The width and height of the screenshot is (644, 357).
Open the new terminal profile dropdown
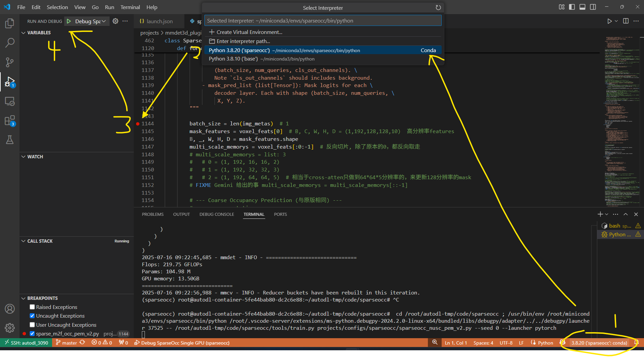pos(607,214)
